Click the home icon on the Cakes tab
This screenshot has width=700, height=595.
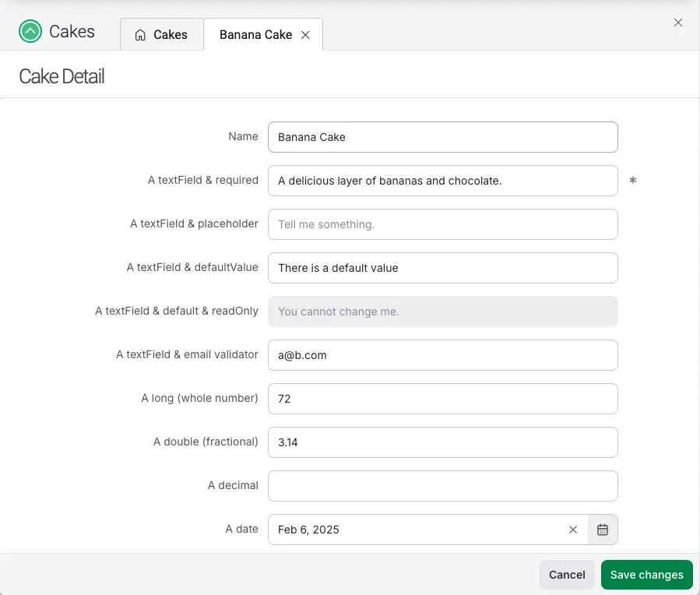click(140, 35)
